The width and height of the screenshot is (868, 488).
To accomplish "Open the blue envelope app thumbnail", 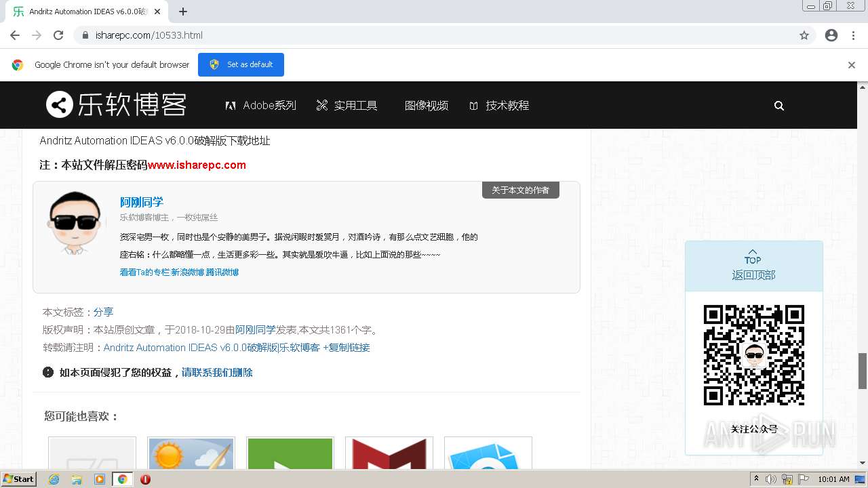I will [x=488, y=453].
